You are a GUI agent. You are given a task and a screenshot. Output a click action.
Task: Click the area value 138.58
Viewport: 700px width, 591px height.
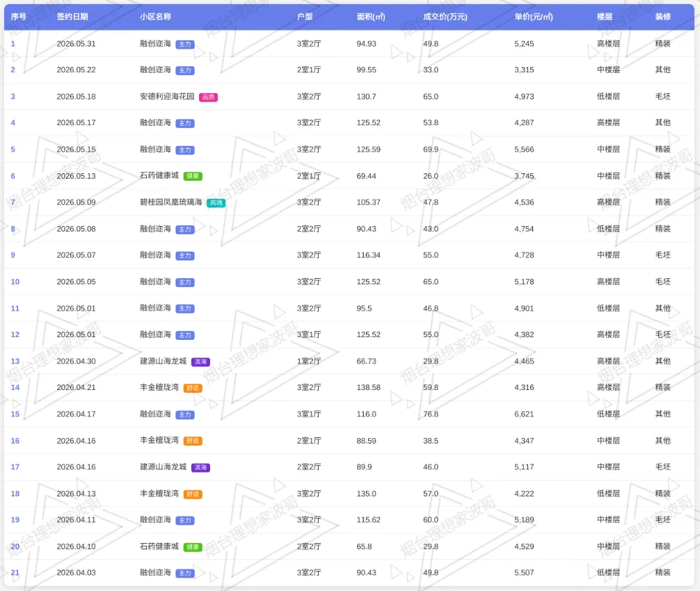369,387
